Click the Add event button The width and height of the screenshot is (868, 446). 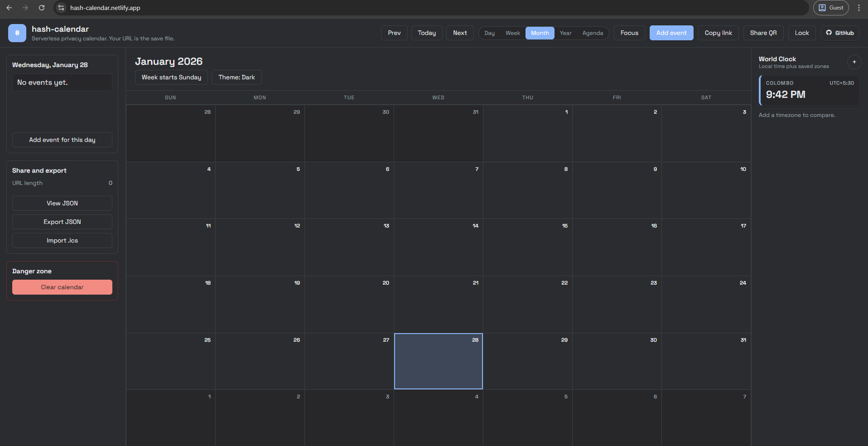[671, 33]
